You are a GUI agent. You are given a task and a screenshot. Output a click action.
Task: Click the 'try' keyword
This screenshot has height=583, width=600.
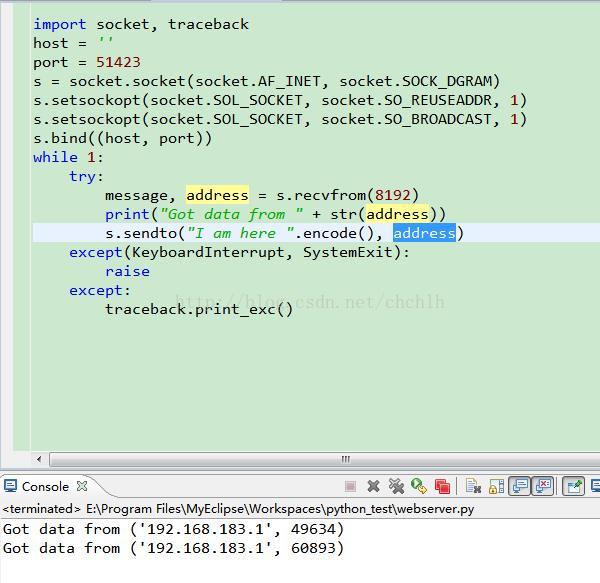(82, 176)
